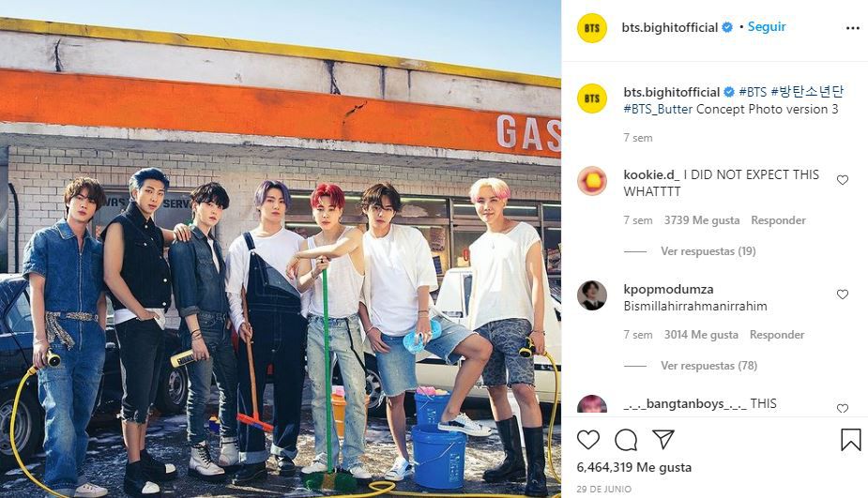Like kookie.d_ comment with heart
The image size is (868, 498).
point(843,180)
